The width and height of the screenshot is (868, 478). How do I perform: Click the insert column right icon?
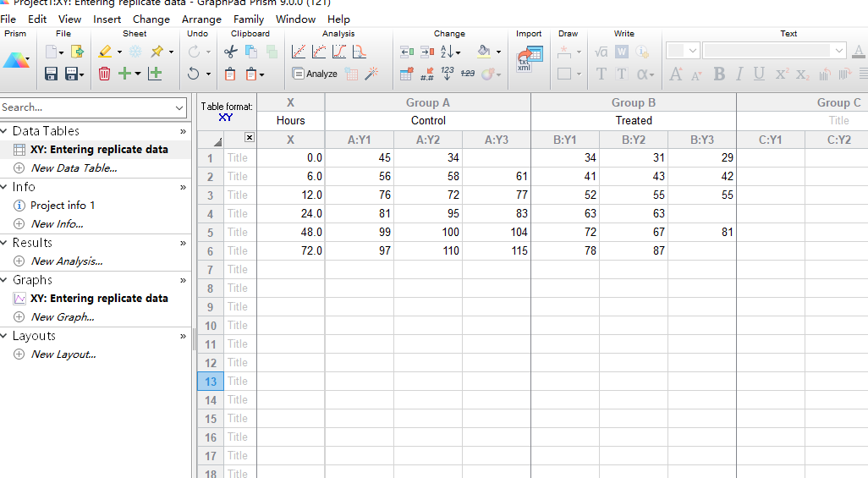[426, 52]
